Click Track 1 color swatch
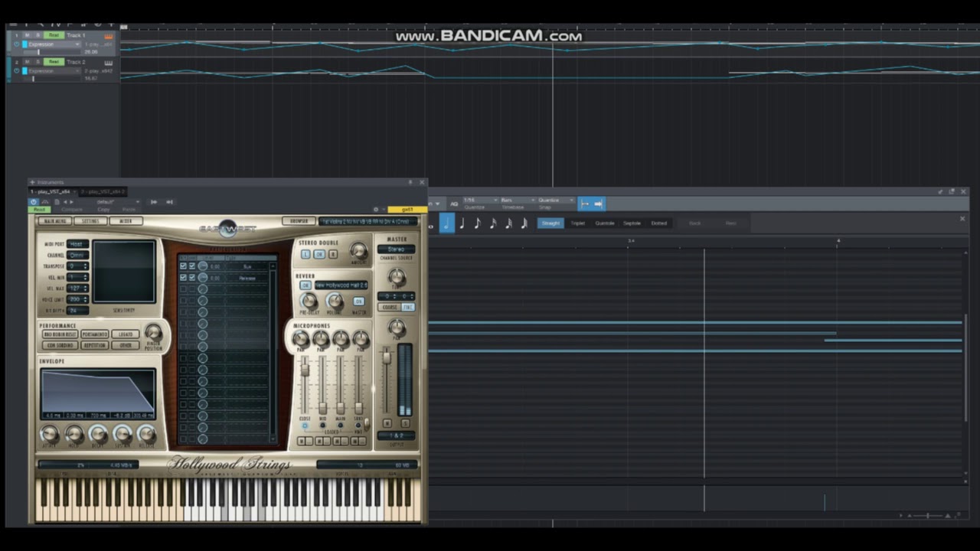 click(24, 44)
